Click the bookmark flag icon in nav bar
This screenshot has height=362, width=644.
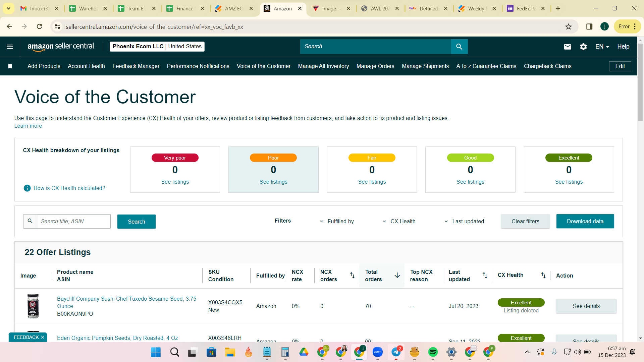click(10, 66)
